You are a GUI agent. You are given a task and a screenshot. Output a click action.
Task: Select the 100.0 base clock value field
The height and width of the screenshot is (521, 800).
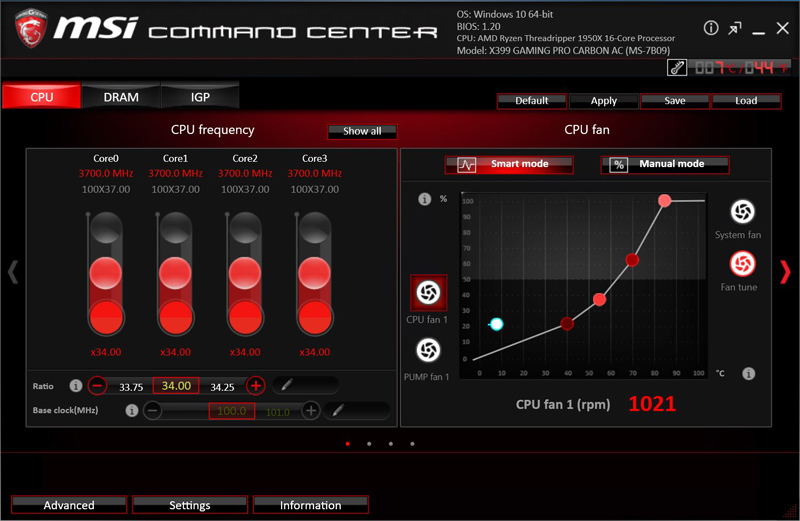pos(232,411)
